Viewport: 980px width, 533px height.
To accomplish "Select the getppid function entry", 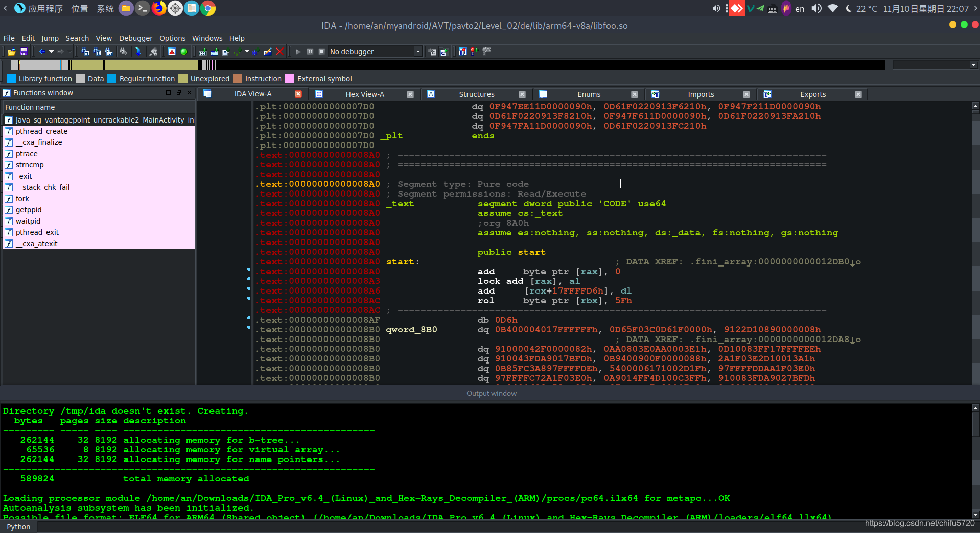I will [99, 210].
